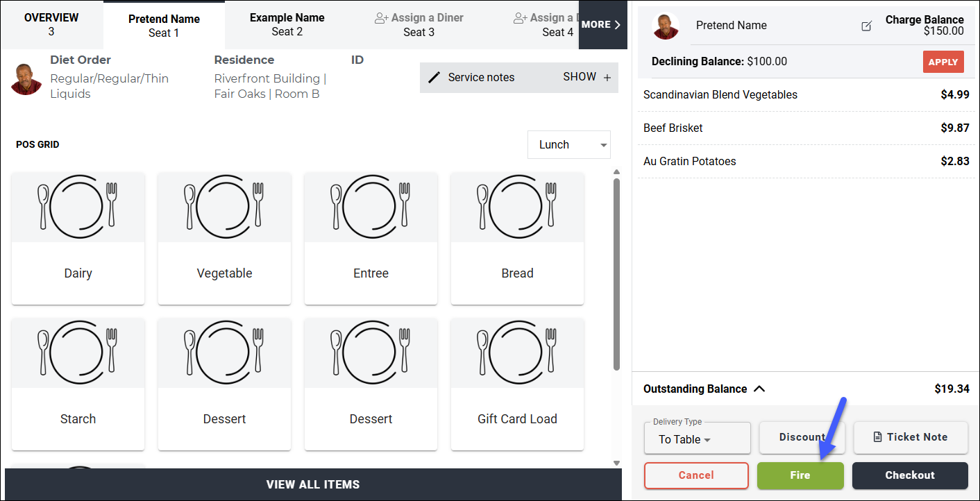Viewport: 980px width, 501px height.
Task: Open the Entree category tile
Action: (x=371, y=238)
